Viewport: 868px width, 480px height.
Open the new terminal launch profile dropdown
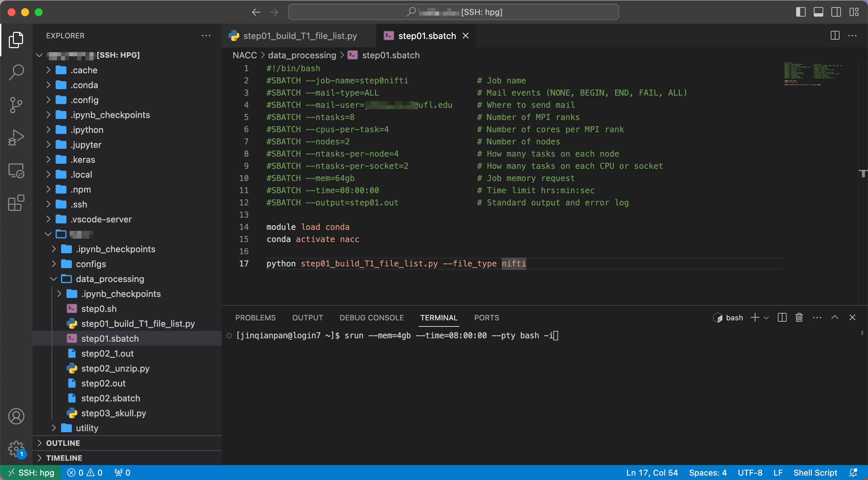click(766, 318)
